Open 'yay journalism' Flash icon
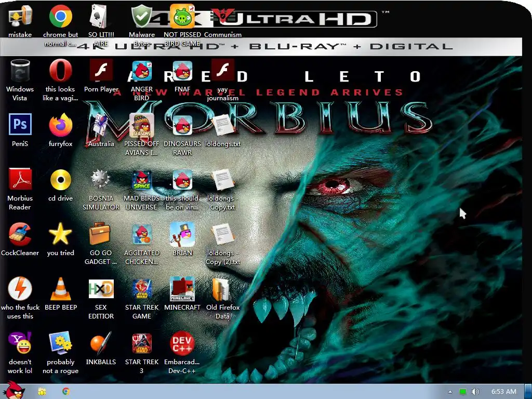Viewport: 532px width, 399px height. click(222, 70)
